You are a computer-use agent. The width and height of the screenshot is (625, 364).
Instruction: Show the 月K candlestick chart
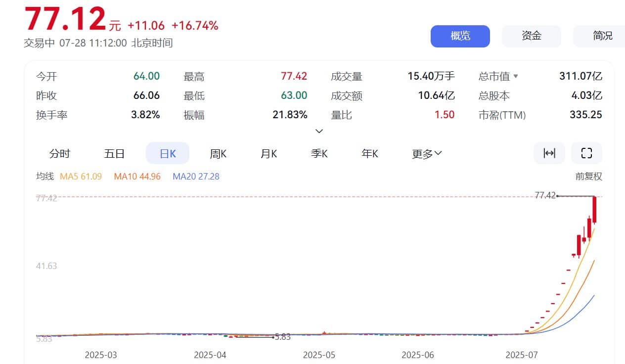(x=268, y=154)
